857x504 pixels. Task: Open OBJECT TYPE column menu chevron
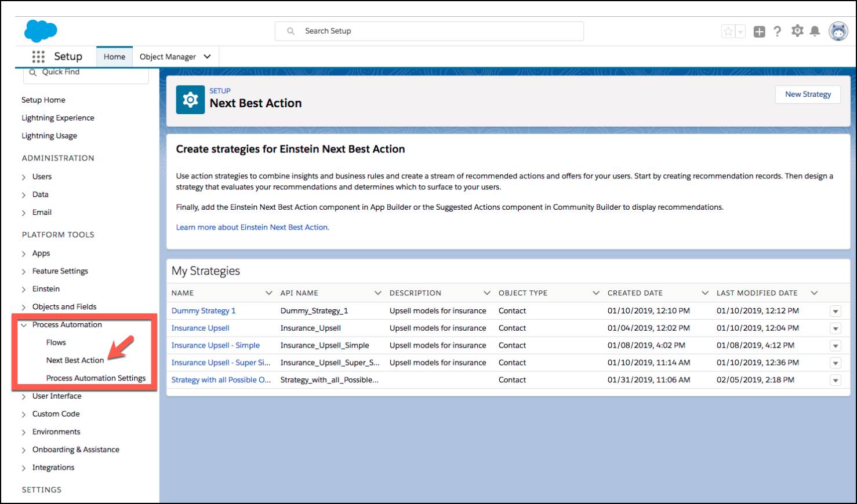[x=596, y=293]
